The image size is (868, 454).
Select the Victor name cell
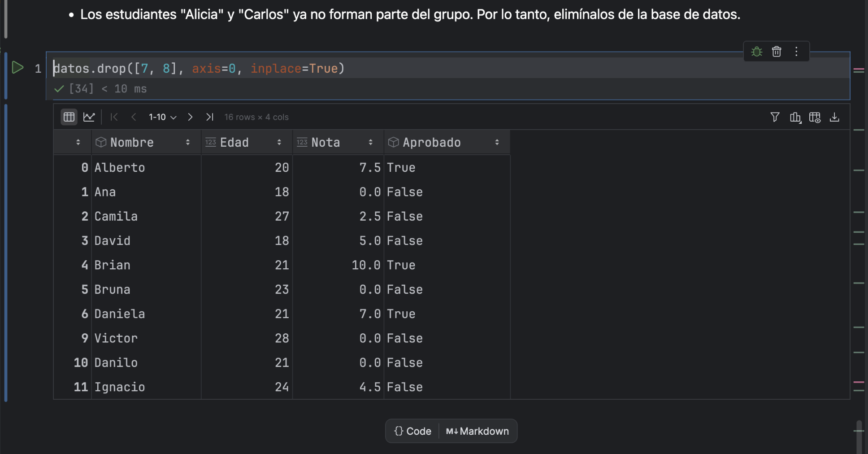pos(146,338)
